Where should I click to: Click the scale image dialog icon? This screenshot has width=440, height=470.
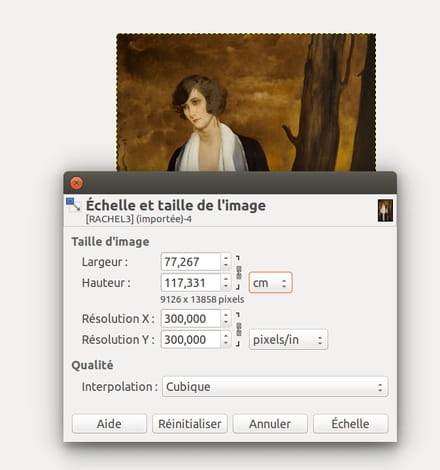click(73, 204)
